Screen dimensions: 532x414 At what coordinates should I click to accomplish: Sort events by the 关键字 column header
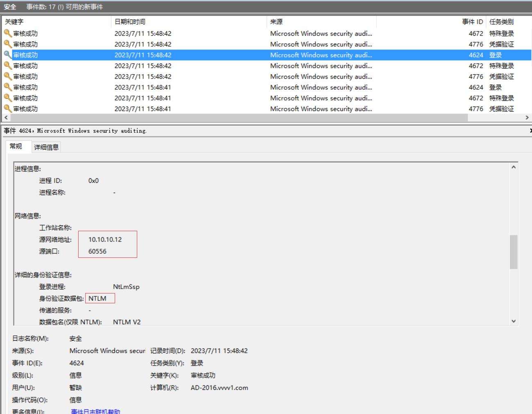(x=14, y=22)
